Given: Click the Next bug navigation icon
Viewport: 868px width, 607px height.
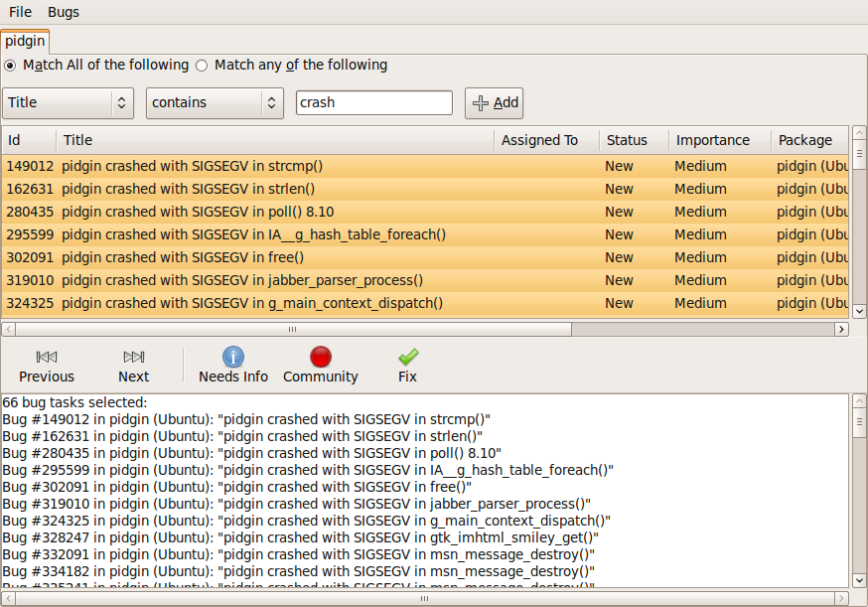Looking at the screenshot, I should (x=134, y=357).
